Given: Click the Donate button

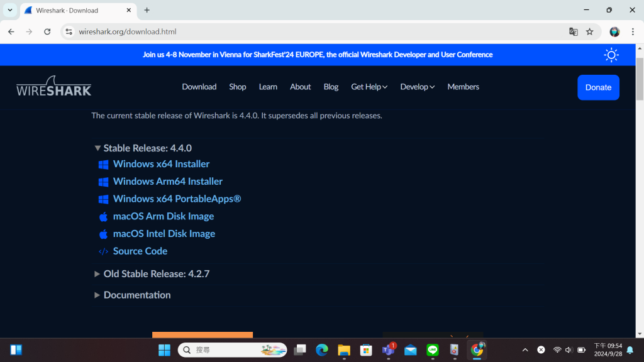Looking at the screenshot, I should (x=598, y=87).
